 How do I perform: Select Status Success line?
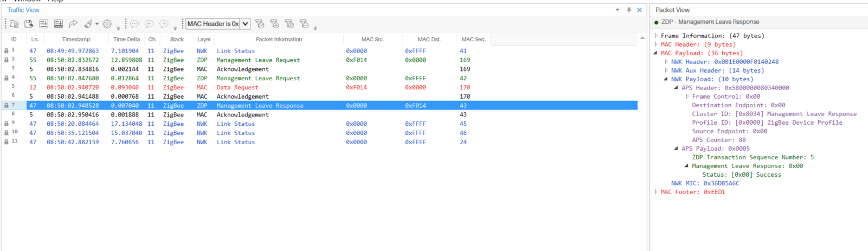[x=742, y=175]
